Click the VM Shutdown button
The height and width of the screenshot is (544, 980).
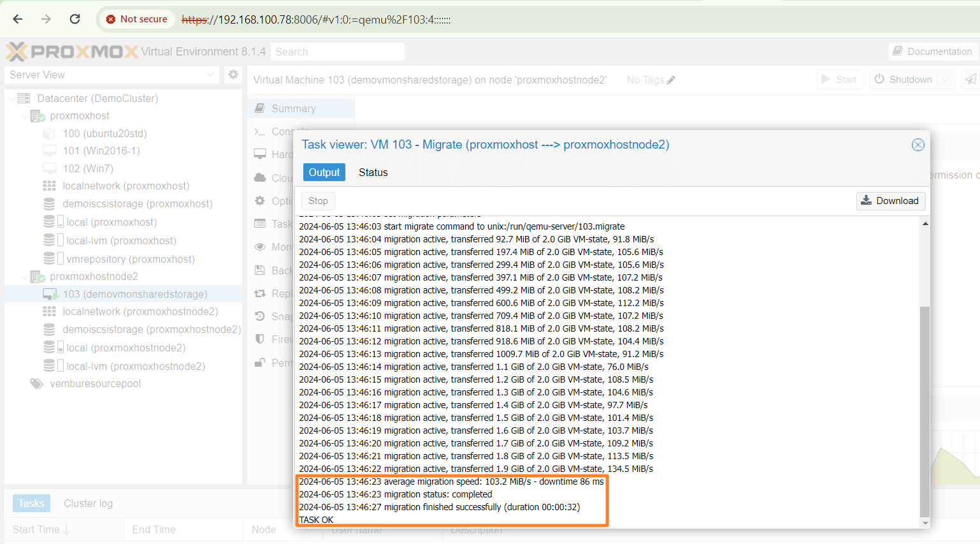[904, 79]
